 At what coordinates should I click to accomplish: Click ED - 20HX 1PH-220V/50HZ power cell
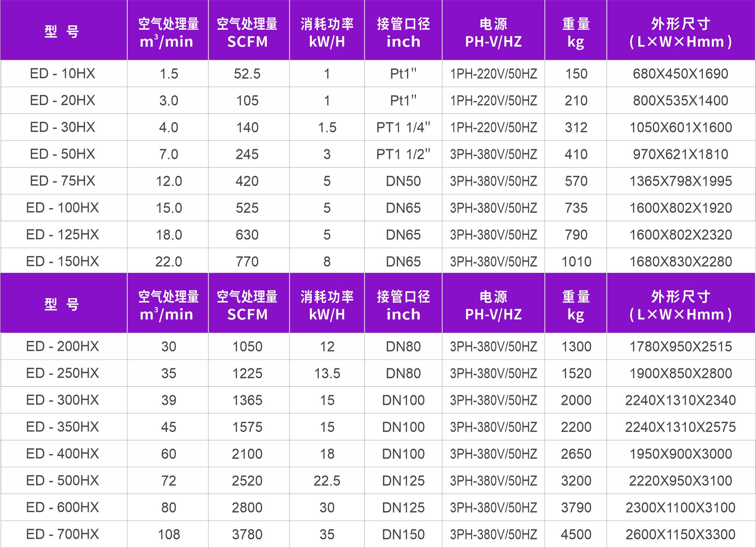(493, 101)
